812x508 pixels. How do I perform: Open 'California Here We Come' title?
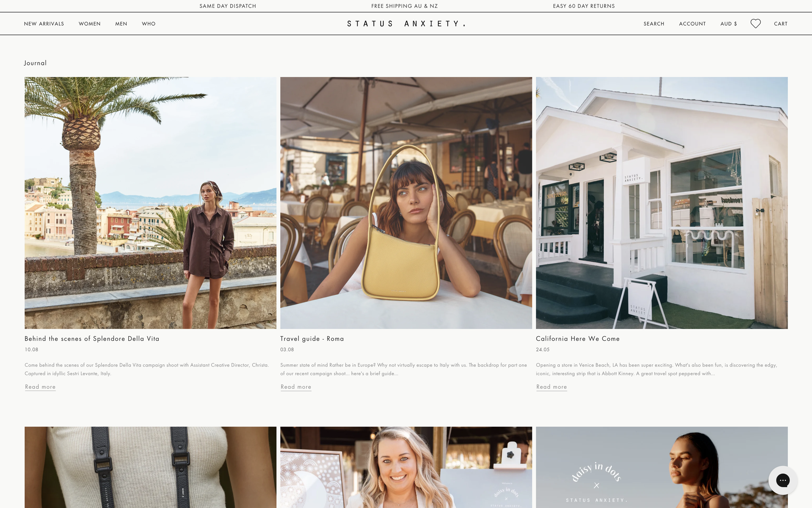(578, 339)
